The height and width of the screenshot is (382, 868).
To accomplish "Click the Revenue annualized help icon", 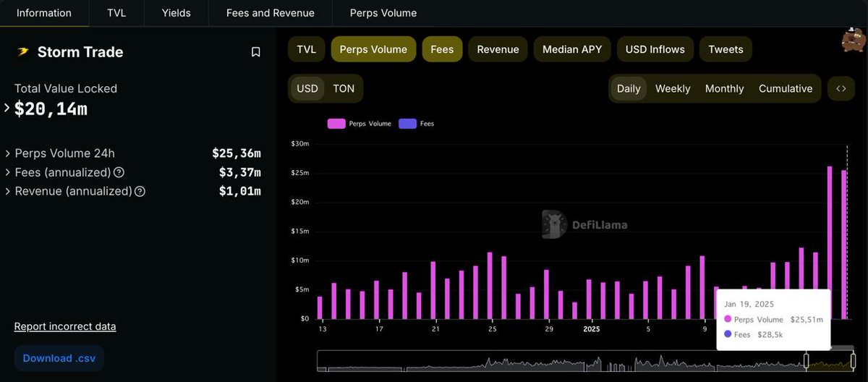I will coord(140,192).
